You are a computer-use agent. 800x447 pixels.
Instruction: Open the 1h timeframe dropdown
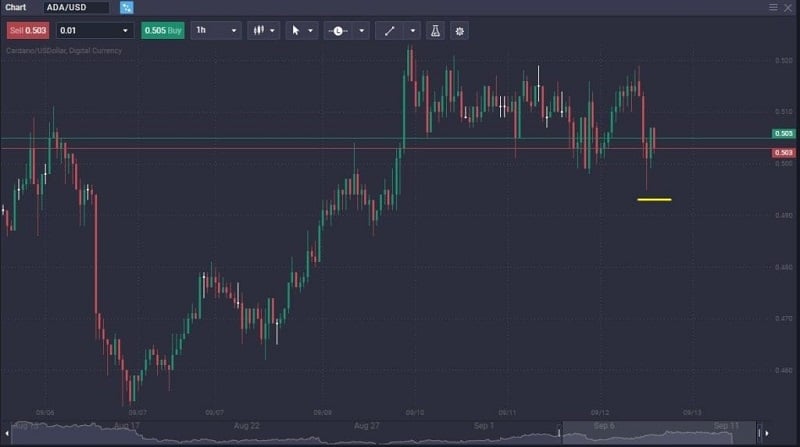pyautogui.click(x=216, y=31)
